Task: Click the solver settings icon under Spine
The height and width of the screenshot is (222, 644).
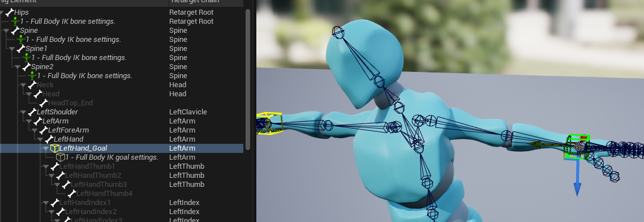Action: point(21,40)
